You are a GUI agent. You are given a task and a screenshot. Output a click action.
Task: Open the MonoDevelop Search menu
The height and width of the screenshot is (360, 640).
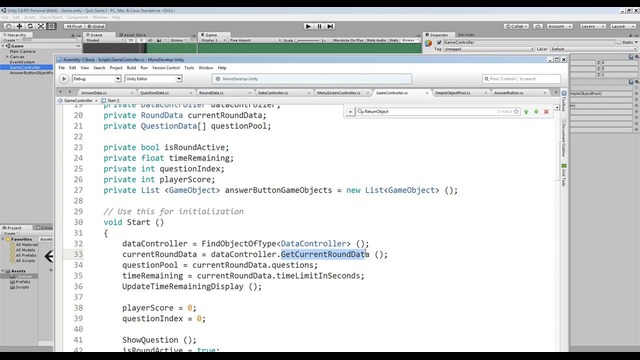click(x=99, y=68)
